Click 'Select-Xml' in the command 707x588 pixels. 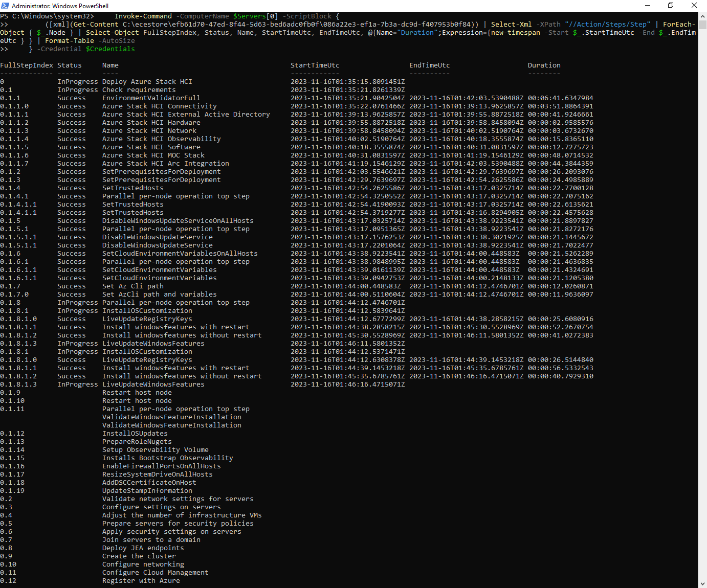point(512,25)
